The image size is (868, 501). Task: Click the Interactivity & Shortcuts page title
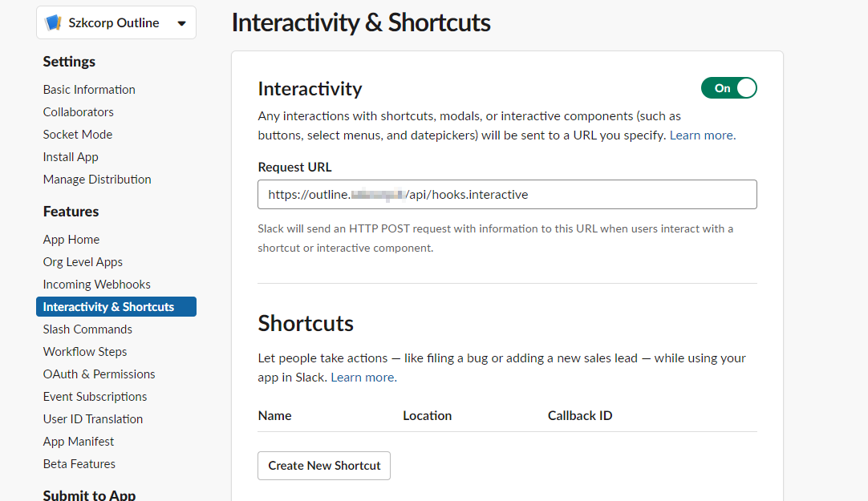361,22
